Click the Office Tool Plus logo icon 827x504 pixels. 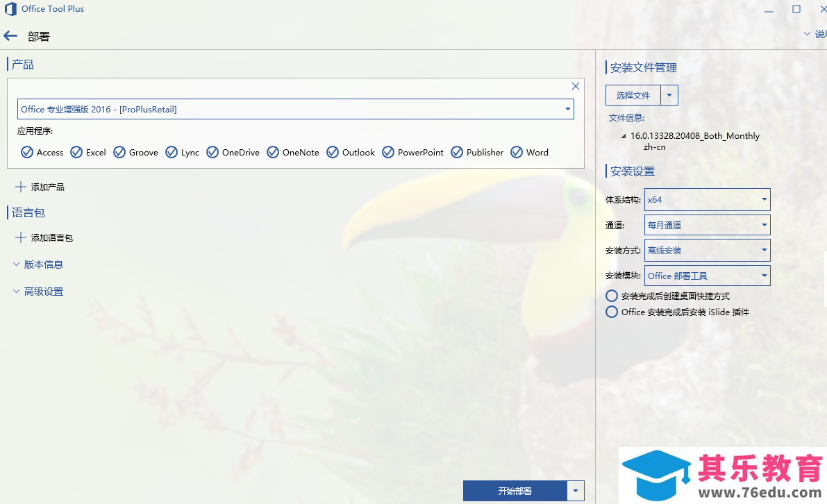[x=10, y=9]
